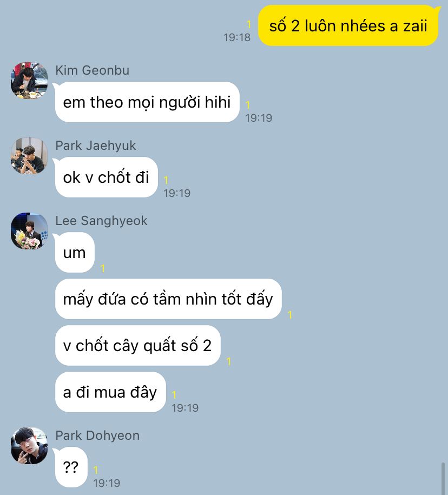Viewport: 448px width, 495px height.
Task: Tap the unread count beside "um" bubble
Action: pyautogui.click(x=103, y=268)
